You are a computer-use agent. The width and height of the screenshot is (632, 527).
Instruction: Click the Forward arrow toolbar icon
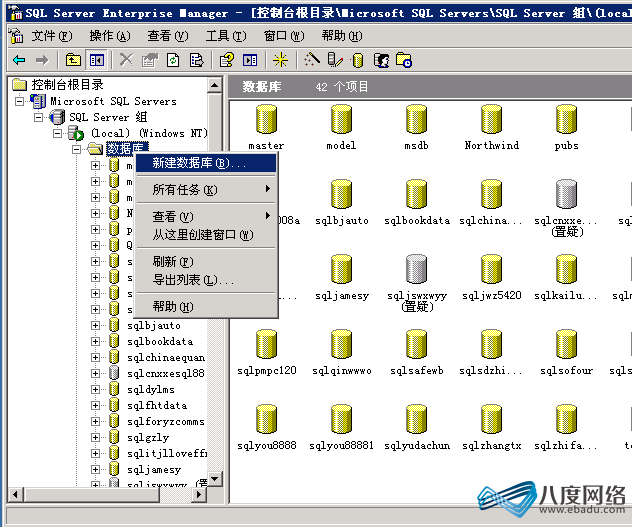pyautogui.click(x=42, y=60)
